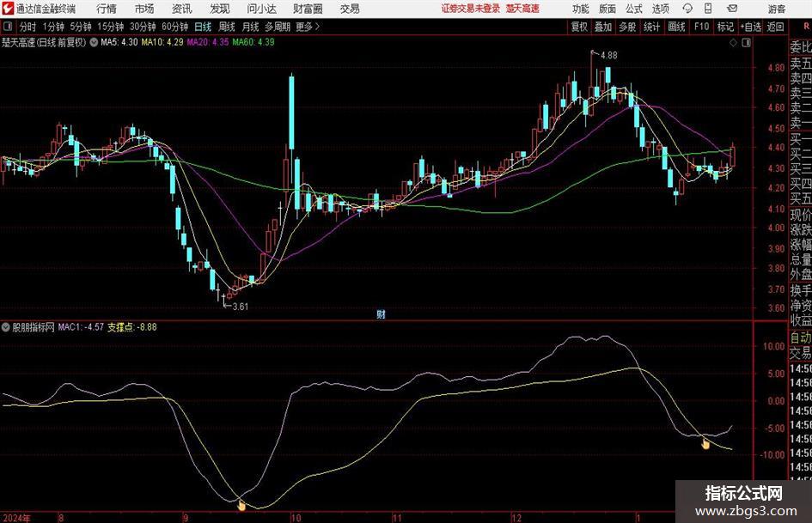Open the 问小达 menu
812x523 pixels.
[x=261, y=9]
